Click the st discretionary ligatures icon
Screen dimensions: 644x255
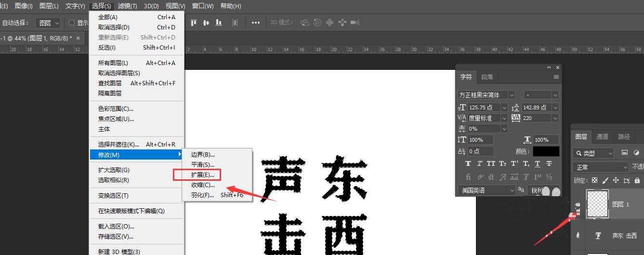pos(491,177)
